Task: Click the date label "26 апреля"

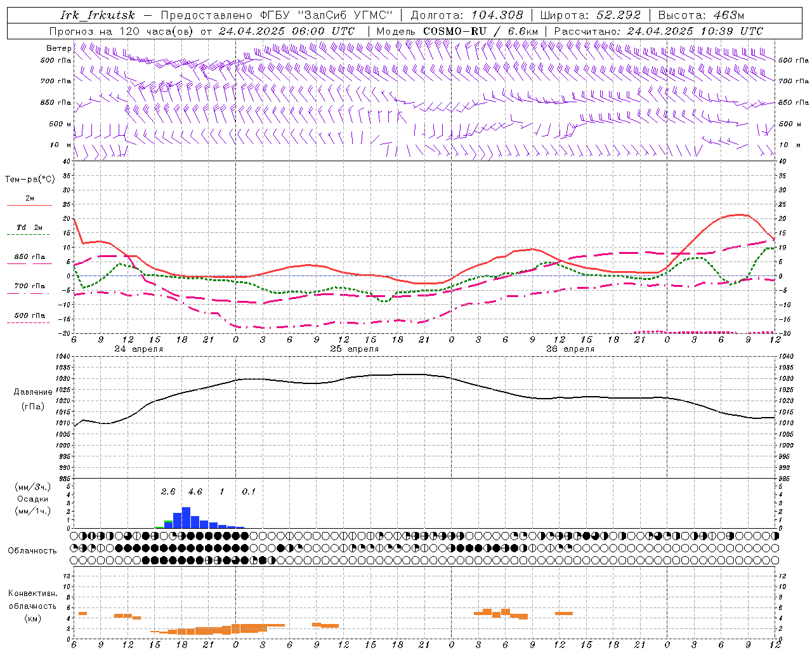Action: 570,349
